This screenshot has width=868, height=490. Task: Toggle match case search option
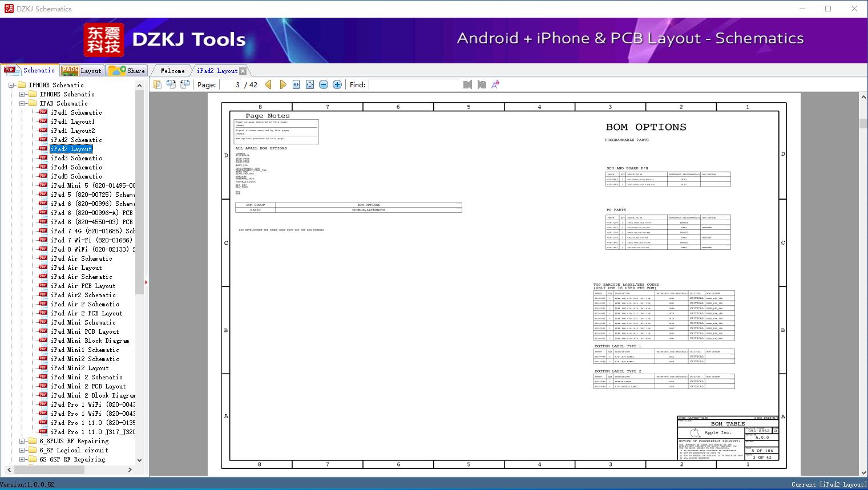pos(495,84)
